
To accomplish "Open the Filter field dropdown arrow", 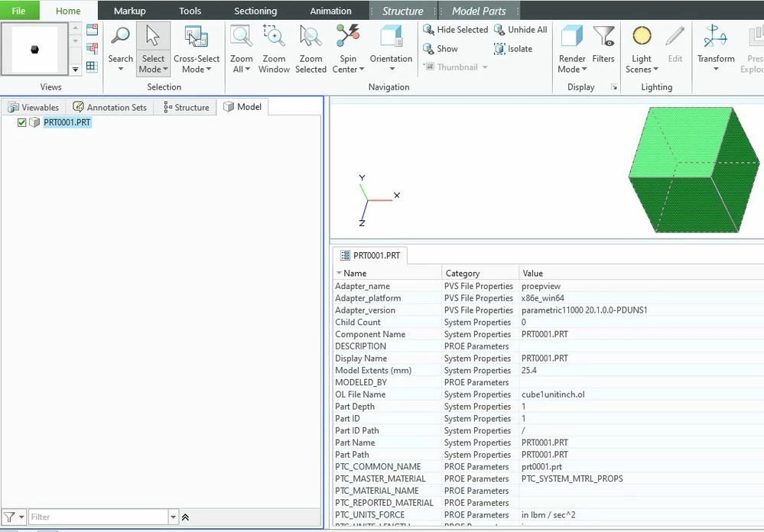I will [173, 517].
